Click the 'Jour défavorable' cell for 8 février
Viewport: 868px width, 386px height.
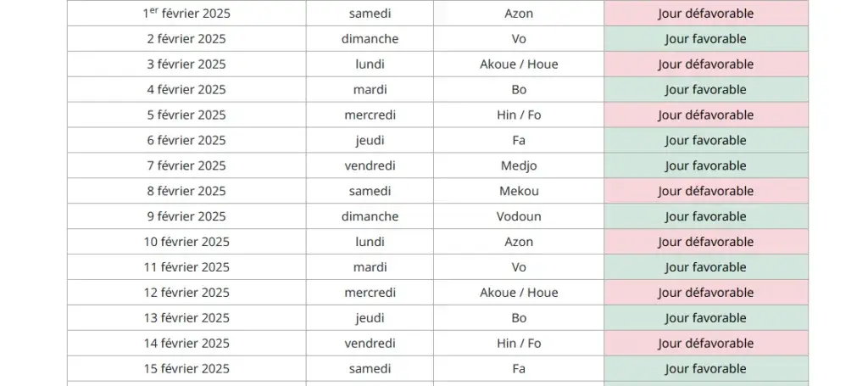click(705, 192)
